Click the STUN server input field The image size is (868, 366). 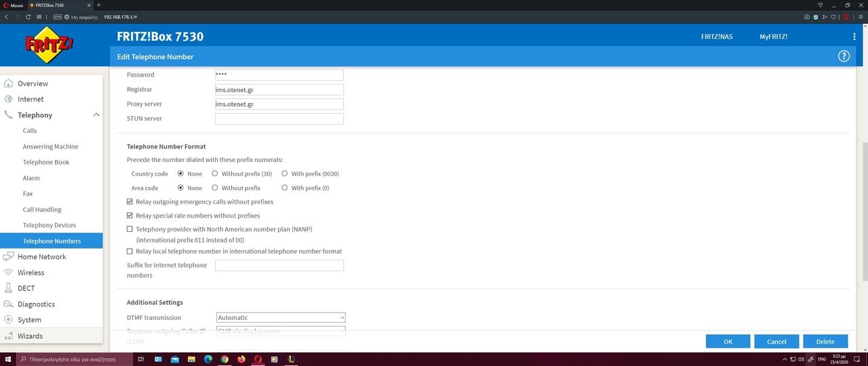point(279,119)
